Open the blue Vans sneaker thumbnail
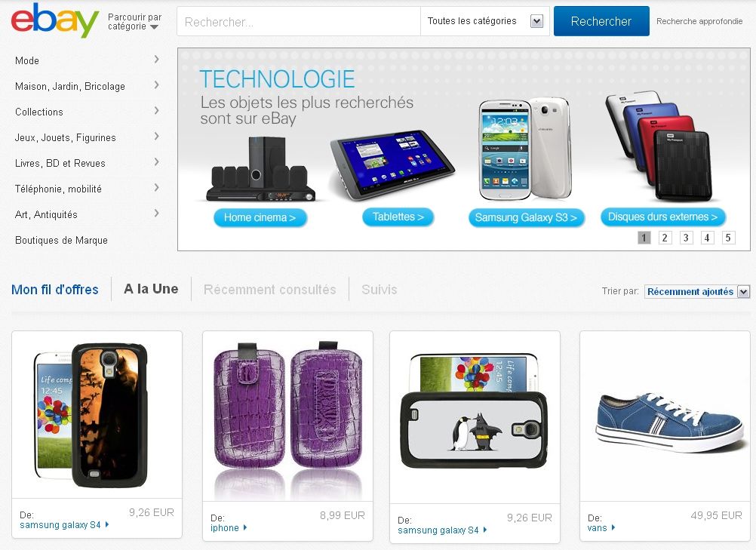This screenshot has width=756, height=550. tap(665, 416)
